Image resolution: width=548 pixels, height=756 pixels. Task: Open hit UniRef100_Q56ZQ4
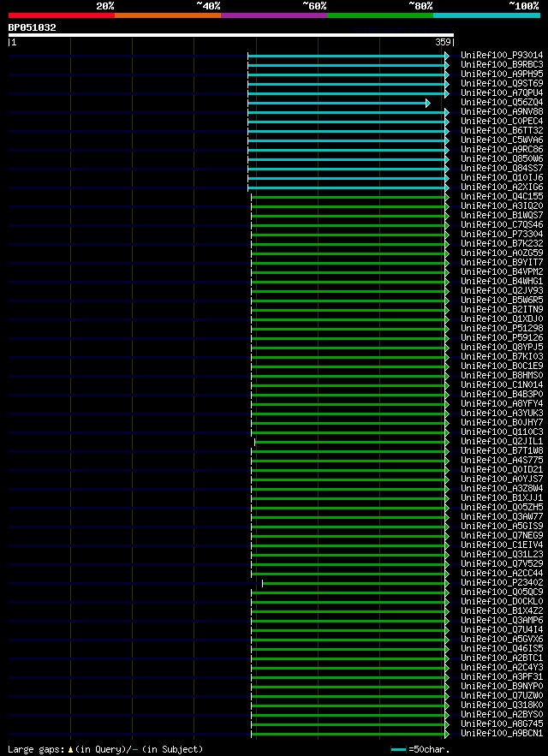click(502, 103)
